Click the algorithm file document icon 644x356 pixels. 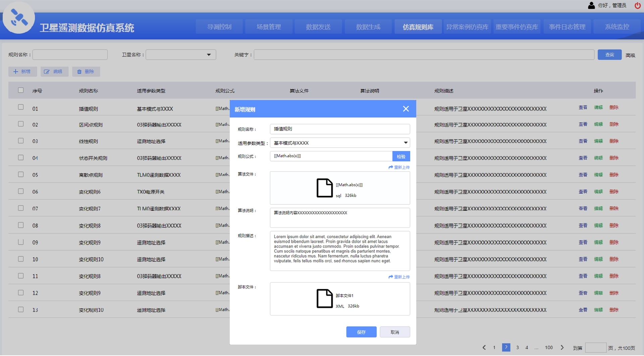324,188
